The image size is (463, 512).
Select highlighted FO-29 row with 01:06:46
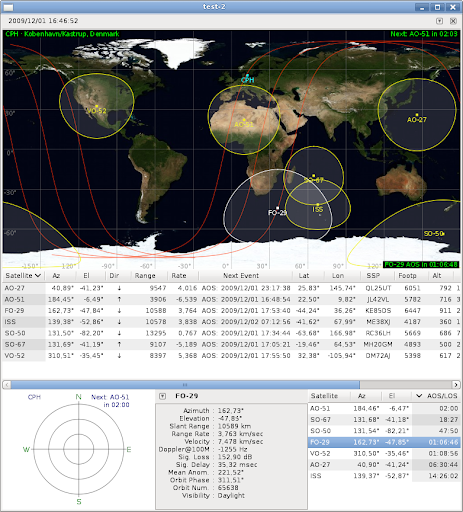point(384,442)
